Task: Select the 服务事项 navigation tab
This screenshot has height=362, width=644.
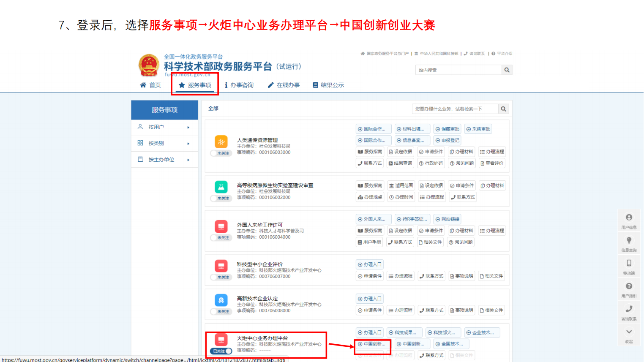Action: [195, 85]
